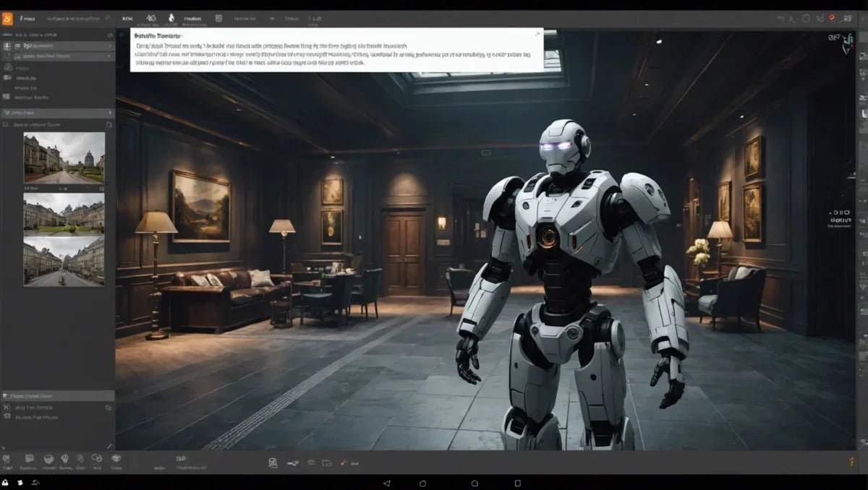The width and height of the screenshot is (868, 490).
Task: Toggle the eye-like icon of third sidebar row
Action: coord(8,66)
